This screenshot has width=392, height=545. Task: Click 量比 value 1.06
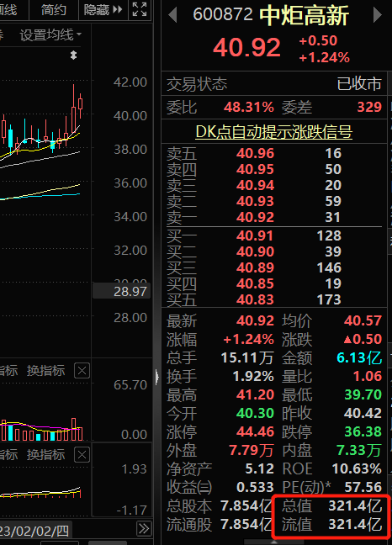click(368, 377)
